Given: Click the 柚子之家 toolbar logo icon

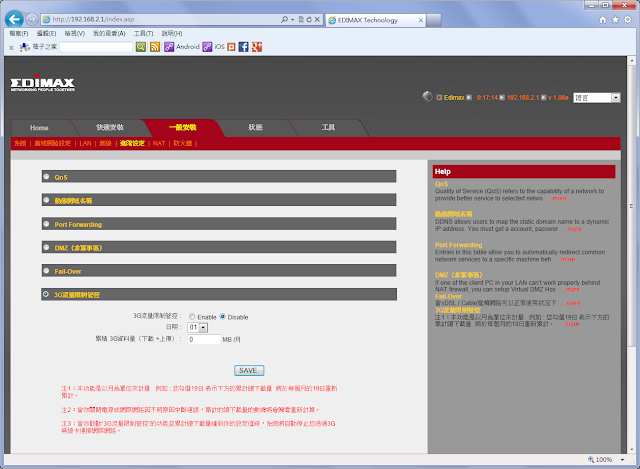Looking at the screenshot, I should 25,47.
